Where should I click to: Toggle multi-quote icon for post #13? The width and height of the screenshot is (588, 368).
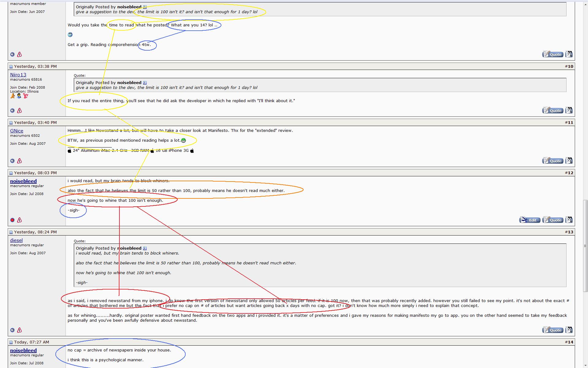(x=569, y=330)
